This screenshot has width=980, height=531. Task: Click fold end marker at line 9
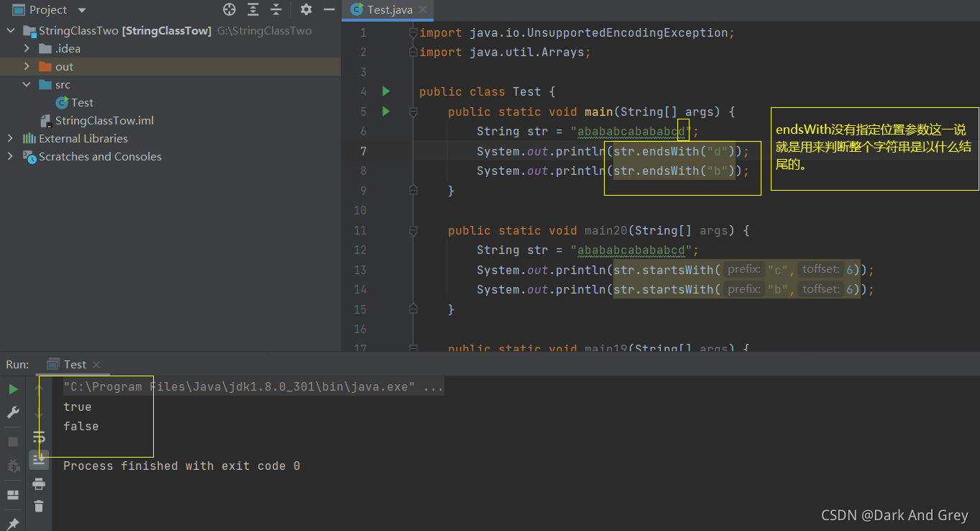[x=413, y=191]
